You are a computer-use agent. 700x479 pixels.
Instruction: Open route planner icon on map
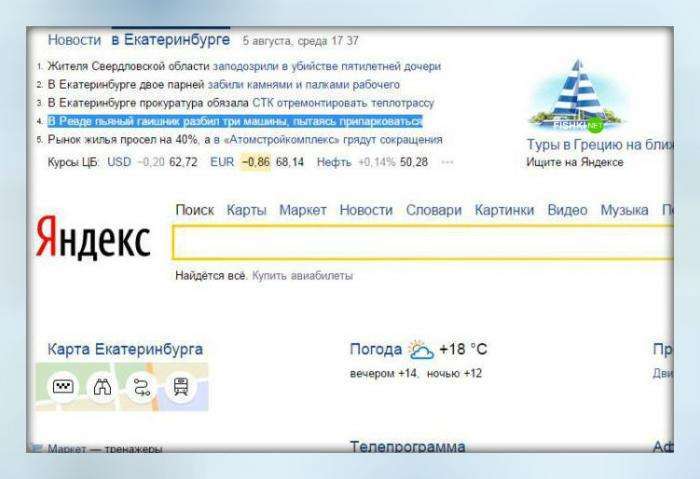pyautogui.click(x=142, y=387)
